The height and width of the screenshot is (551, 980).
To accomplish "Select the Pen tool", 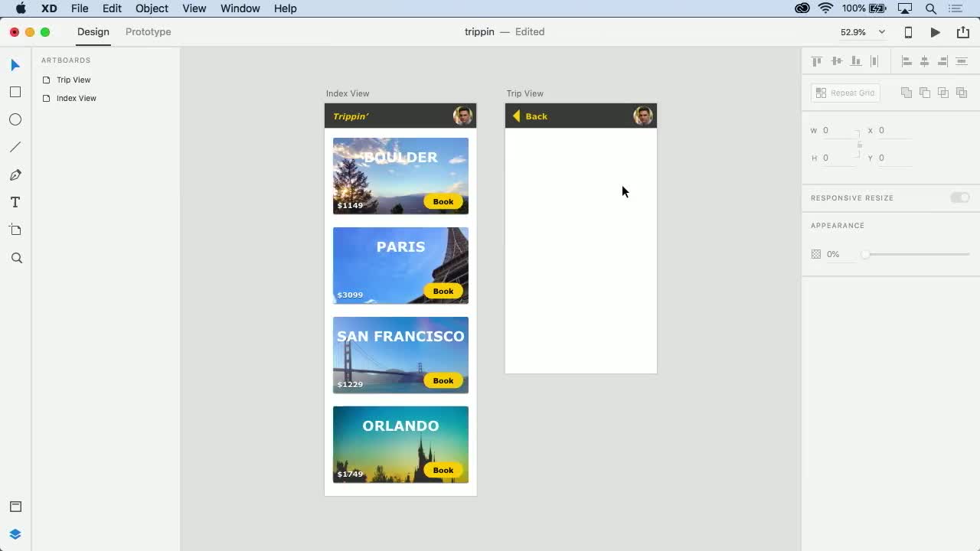I will (15, 175).
